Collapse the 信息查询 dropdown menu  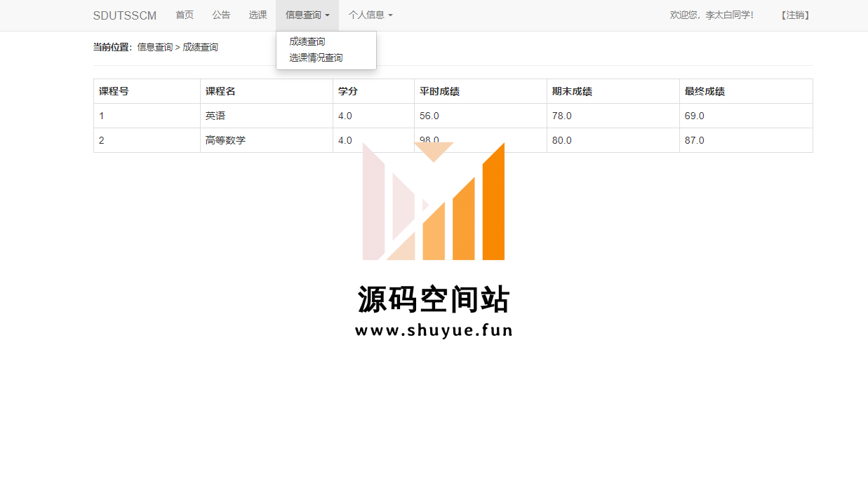[x=307, y=15]
